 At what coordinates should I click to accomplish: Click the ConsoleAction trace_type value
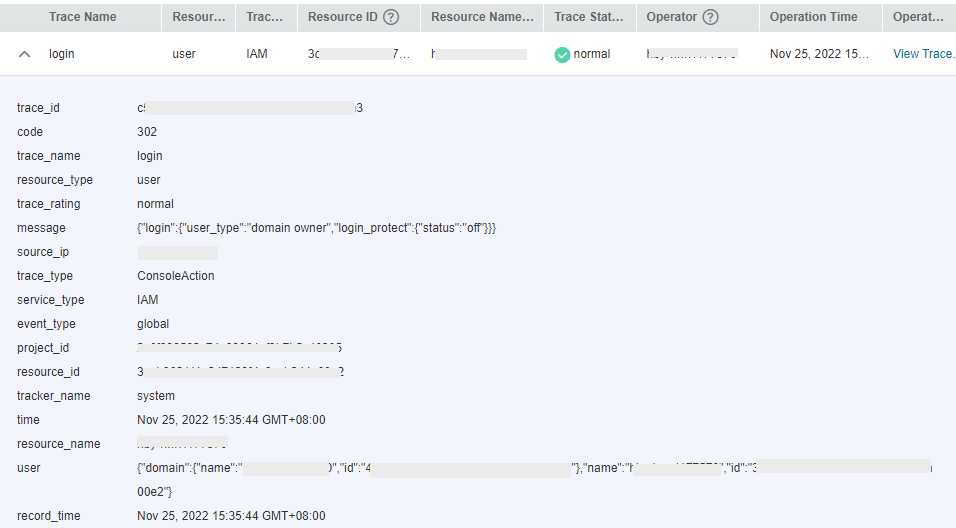(175, 276)
